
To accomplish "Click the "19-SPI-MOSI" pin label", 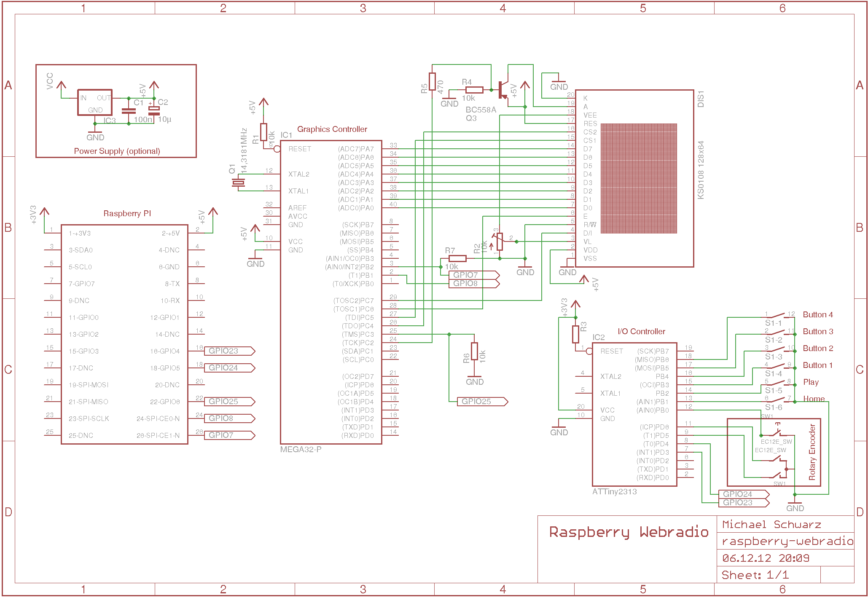I will [x=89, y=385].
